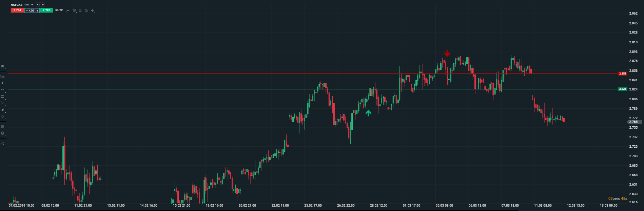
Task: Click the share chart icon
Action: click(x=2, y=144)
